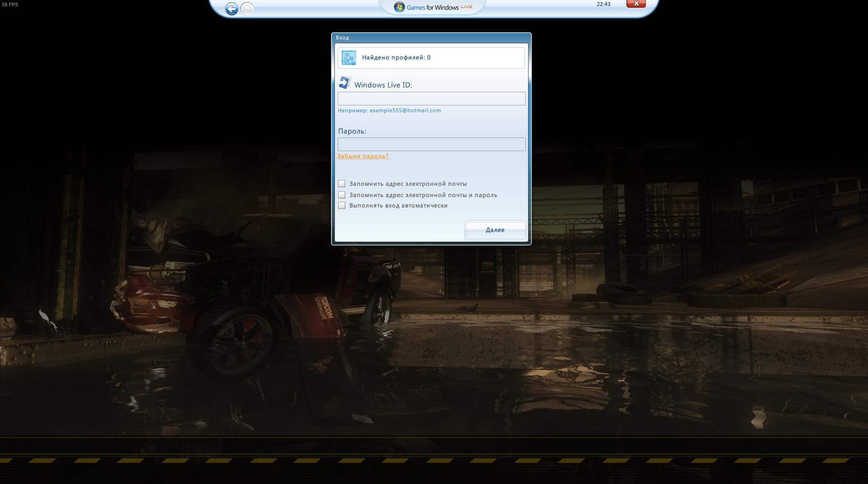This screenshot has width=868, height=484.
Task: Toggle 'Выполнять вход автоматически' checkbox
Action: point(342,205)
